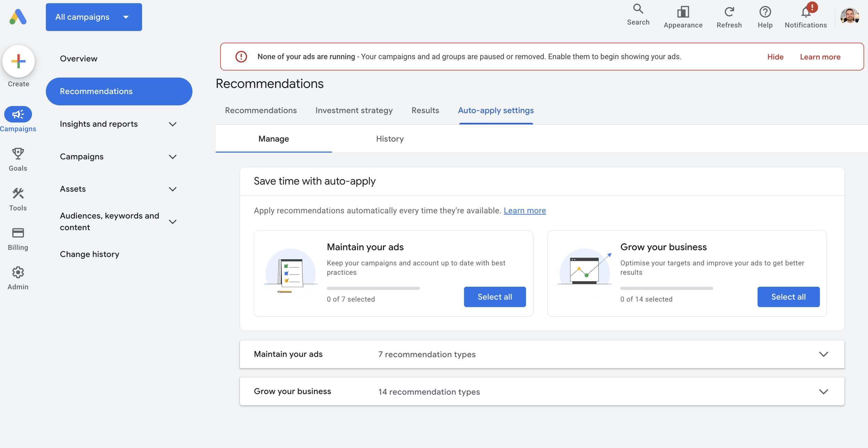
Task: Click the Create plus icon
Action: tap(18, 62)
